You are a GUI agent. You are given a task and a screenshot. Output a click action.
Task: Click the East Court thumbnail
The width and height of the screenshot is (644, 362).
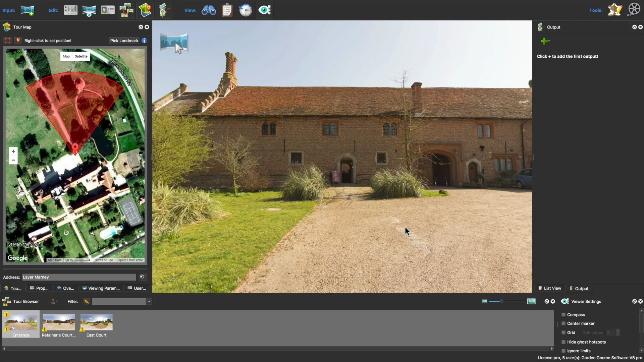click(96, 322)
